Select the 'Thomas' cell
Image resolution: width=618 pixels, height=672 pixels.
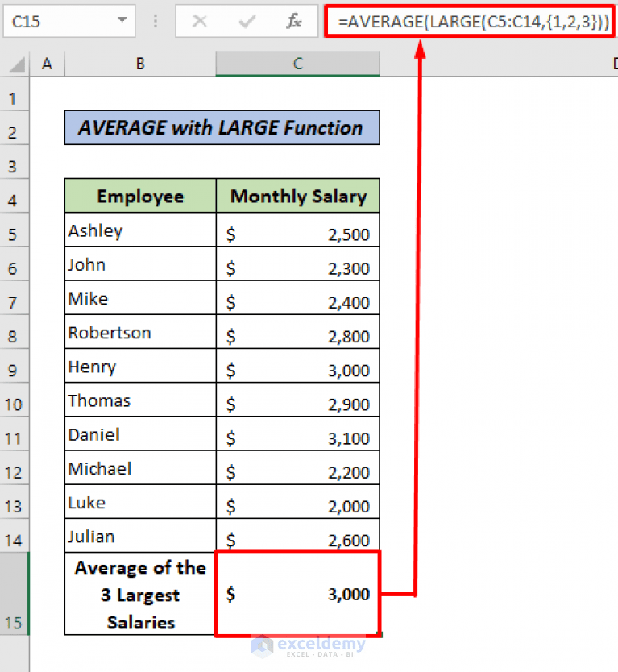point(140,400)
